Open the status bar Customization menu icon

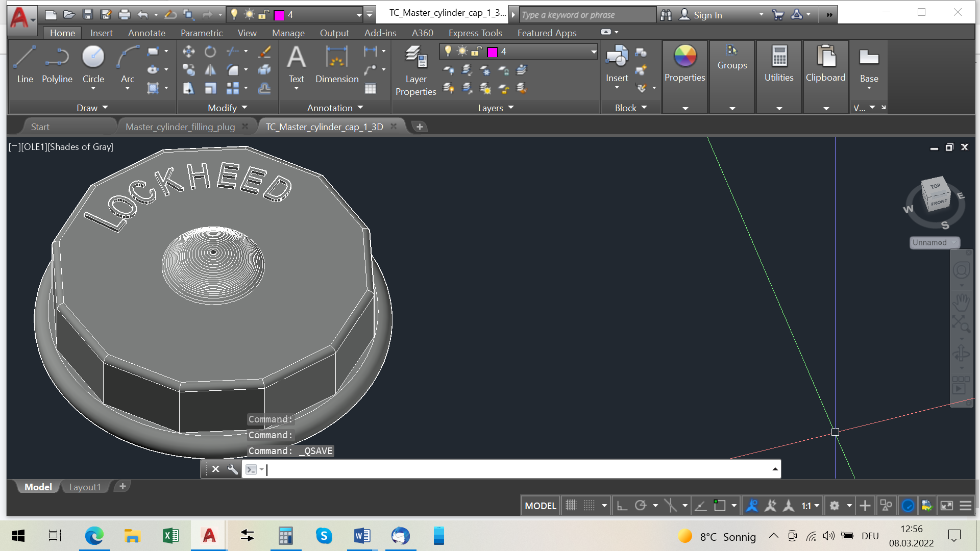[965, 506]
